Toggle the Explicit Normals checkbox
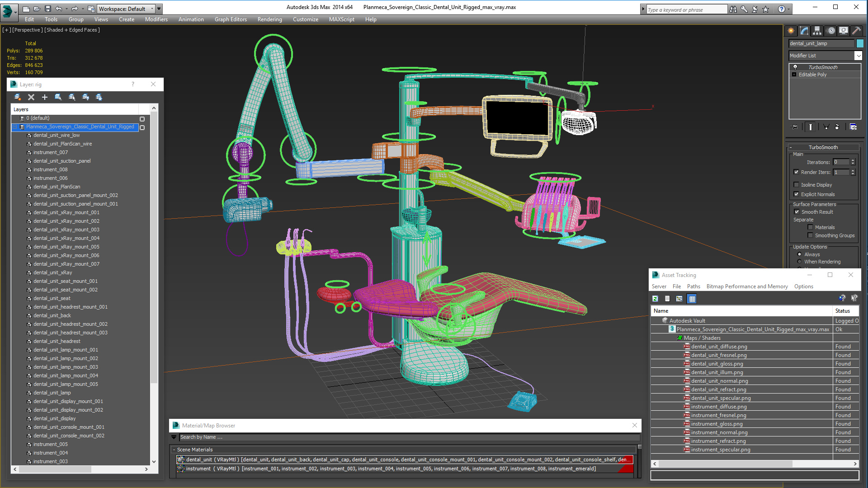This screenshot has width=868, height=488. pyautogui.click(x=797, y=194)
